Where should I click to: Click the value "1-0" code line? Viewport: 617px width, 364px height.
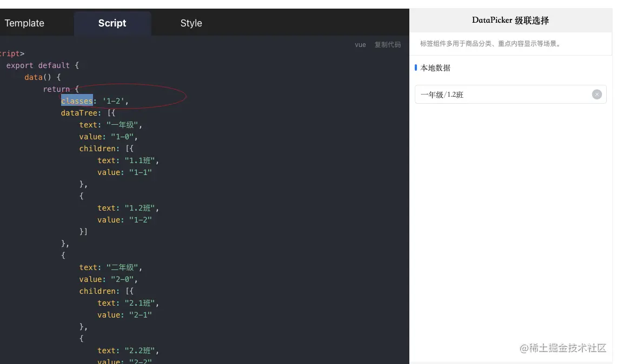pyautogui.click(x=108, y=137)
